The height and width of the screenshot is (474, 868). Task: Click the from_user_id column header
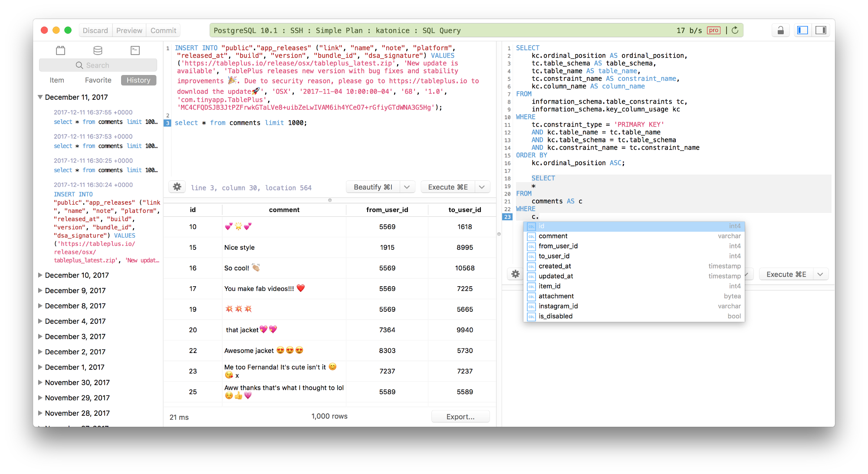pyautogui.click(x=387, y=210)
